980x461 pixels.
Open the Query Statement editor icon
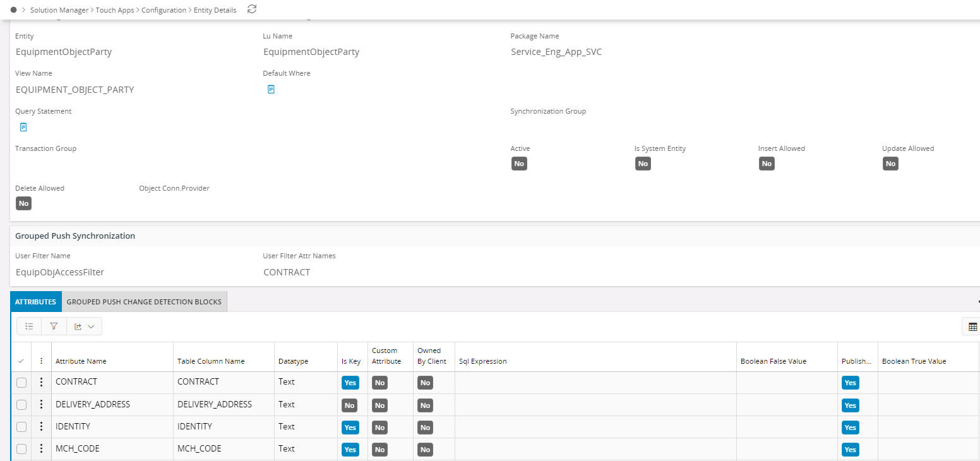23,127
